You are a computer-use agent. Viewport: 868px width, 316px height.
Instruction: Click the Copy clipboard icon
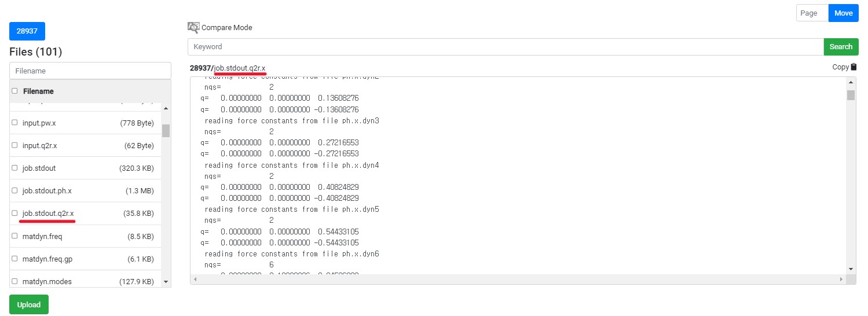coord(854,67)
